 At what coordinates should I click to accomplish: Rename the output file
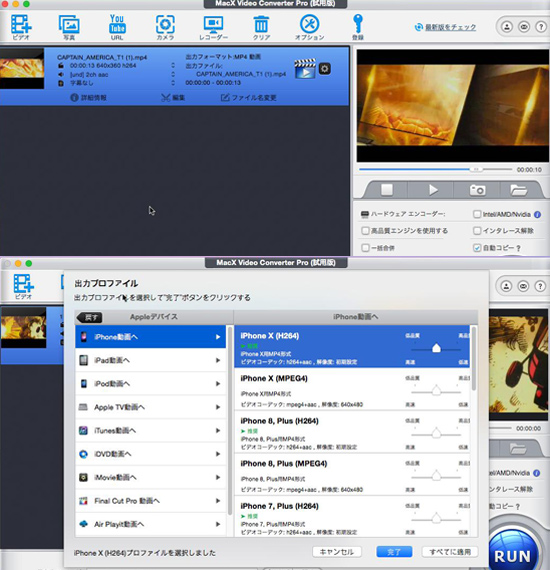[249, 97]
